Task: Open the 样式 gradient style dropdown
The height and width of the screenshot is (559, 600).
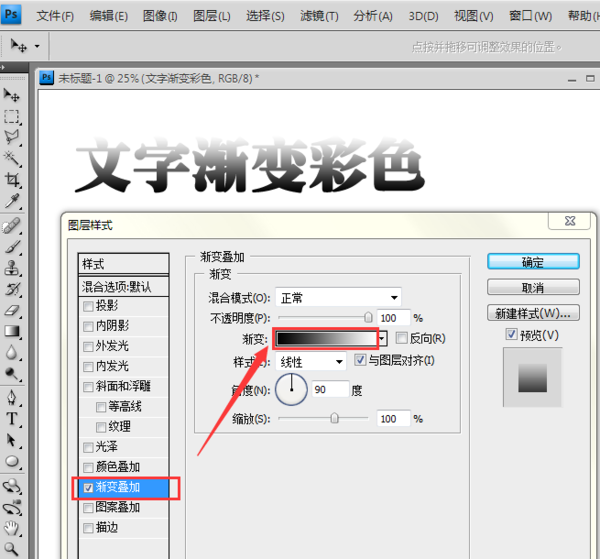Action: click(x=311, y=362)
